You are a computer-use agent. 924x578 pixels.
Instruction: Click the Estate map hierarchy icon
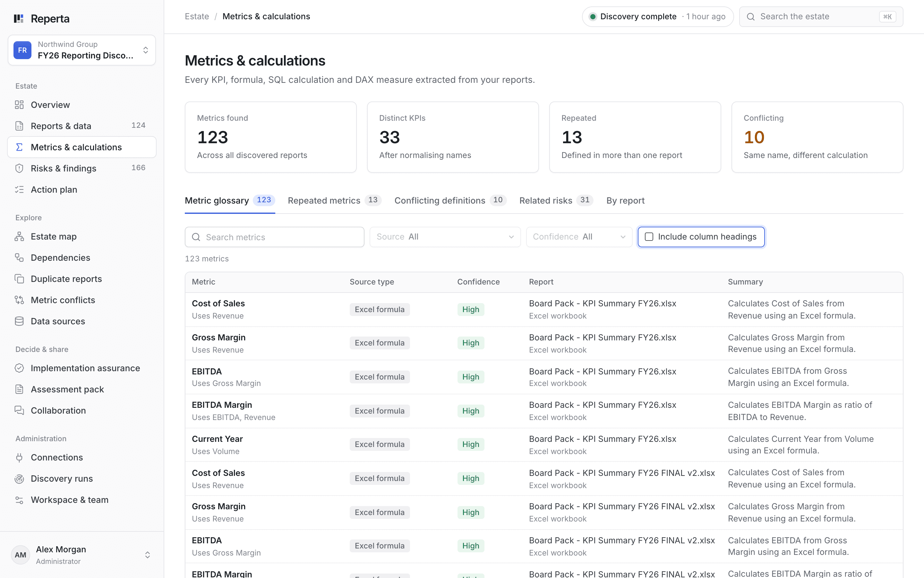click(19, 237)
